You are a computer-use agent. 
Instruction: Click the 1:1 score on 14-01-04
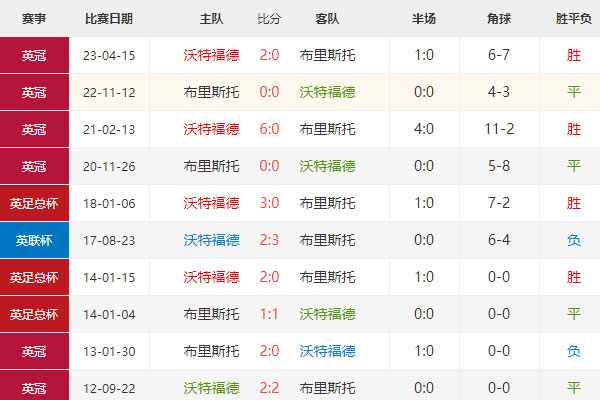point(269,314)
